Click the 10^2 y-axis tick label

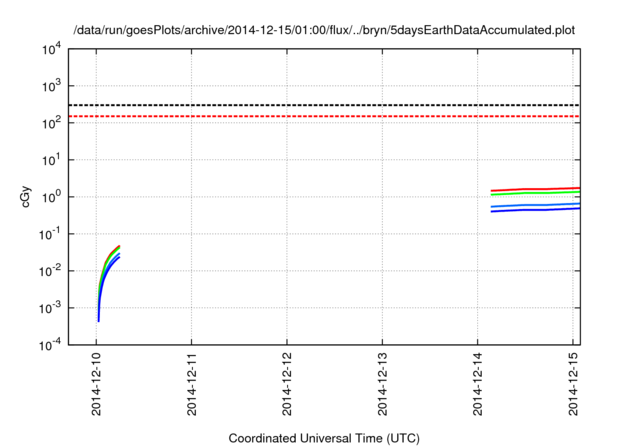pyautogui.click(x=51, y=123)
